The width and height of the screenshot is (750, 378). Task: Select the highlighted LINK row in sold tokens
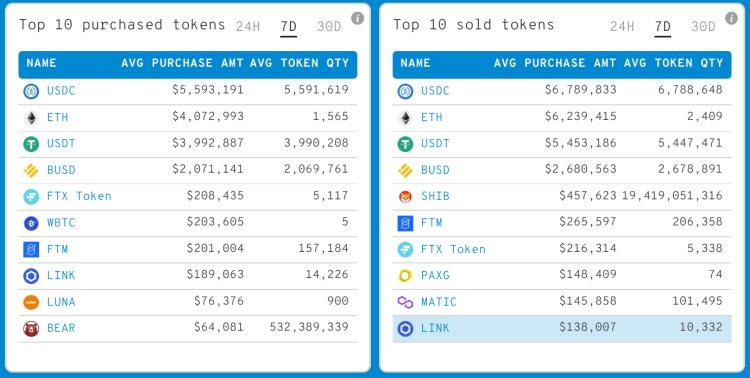click(562, 329)
